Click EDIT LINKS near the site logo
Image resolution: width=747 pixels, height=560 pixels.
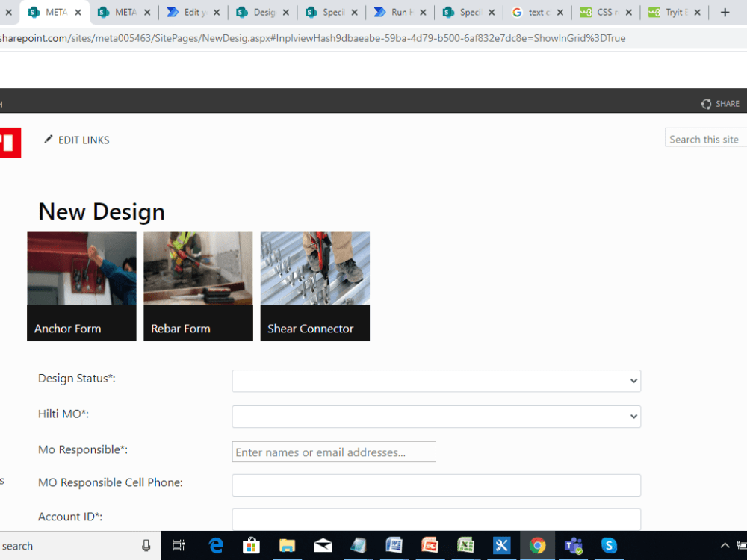tap(83, 140)
